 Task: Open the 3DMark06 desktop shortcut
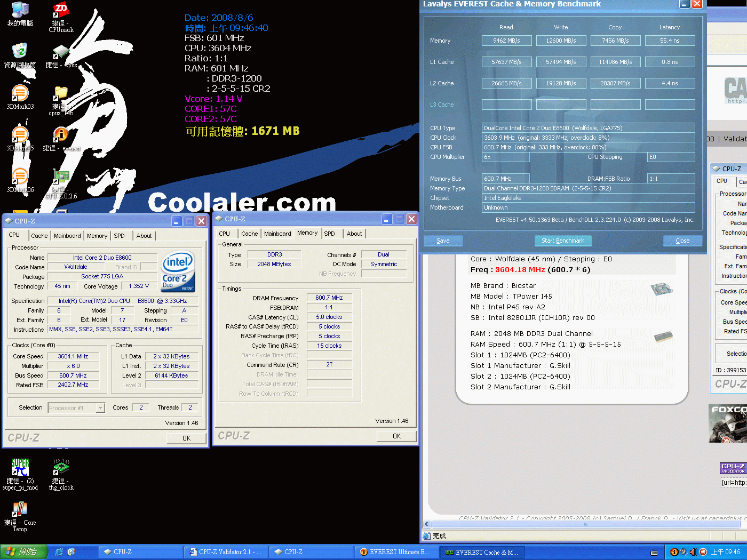tap(20, 180)
